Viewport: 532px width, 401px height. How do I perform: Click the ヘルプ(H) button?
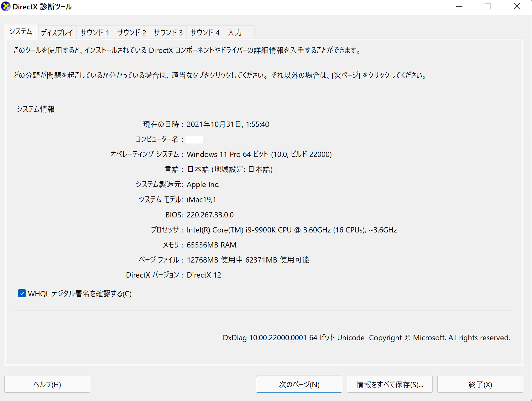(x=47, y=384)
